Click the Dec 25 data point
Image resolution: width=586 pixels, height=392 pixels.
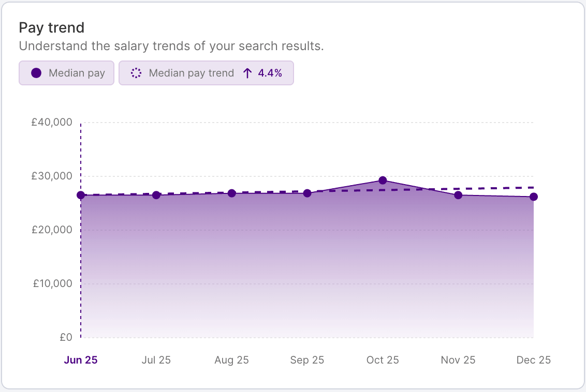tap(533, 197)
